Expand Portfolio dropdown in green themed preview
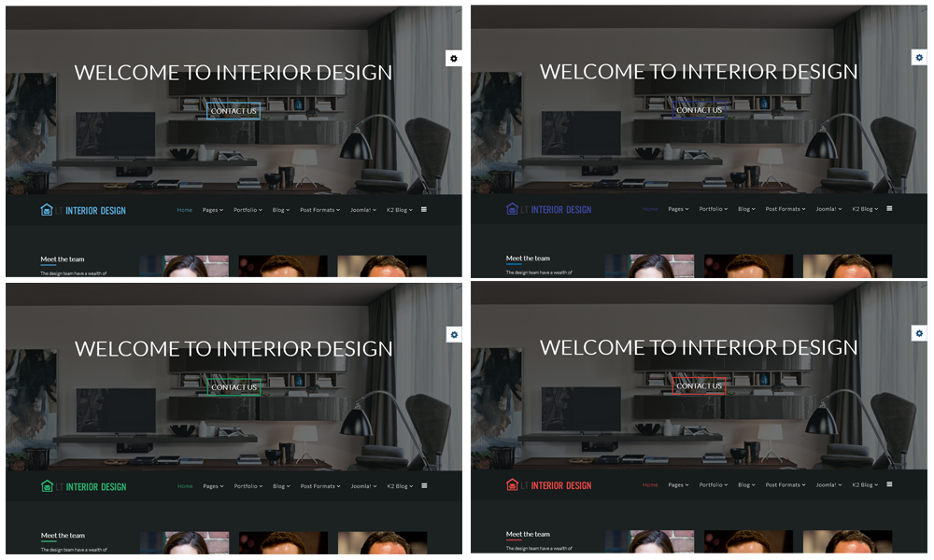Screen dimensions: 934x560 coord(248,485)
